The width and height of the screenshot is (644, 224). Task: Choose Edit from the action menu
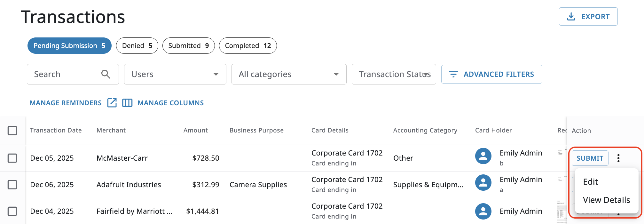[x=590, y=182]
